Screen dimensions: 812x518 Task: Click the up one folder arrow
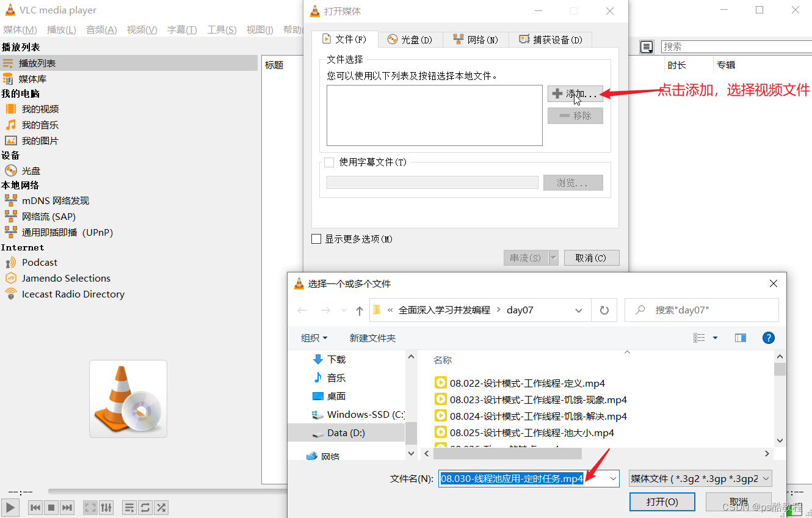(x=360, y=310)
